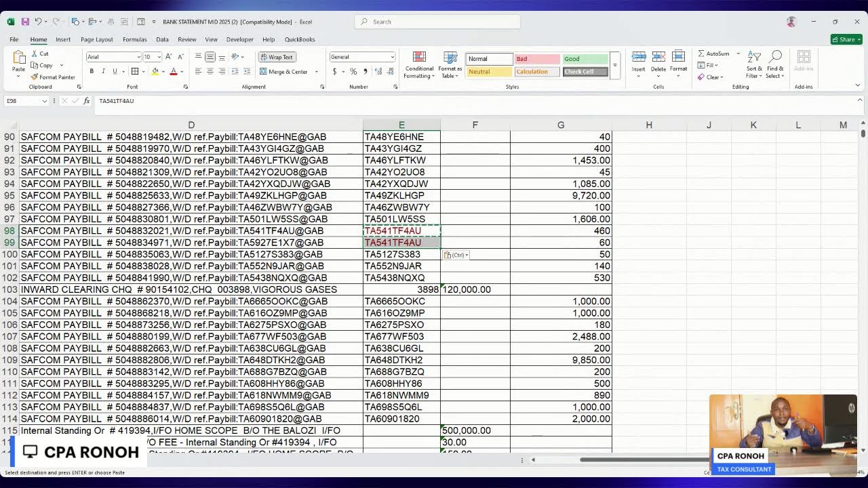The width and height of the screenshot is (868, 488).
Task: Open the text Orientation options
Action: tap(237, 57)
